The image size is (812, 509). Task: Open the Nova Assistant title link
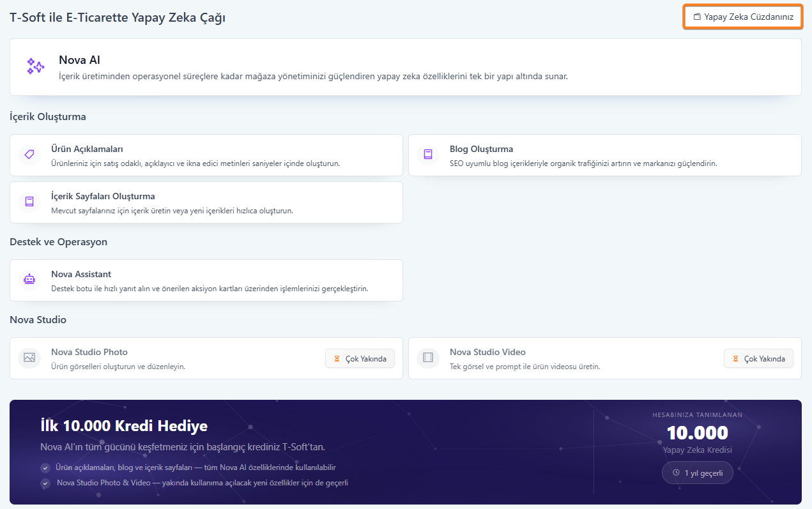81,274
